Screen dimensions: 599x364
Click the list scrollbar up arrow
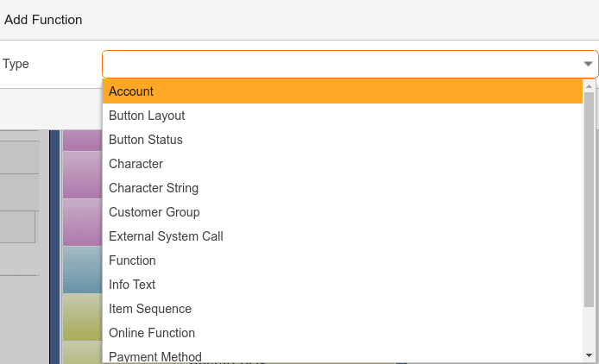coord(589,86)
